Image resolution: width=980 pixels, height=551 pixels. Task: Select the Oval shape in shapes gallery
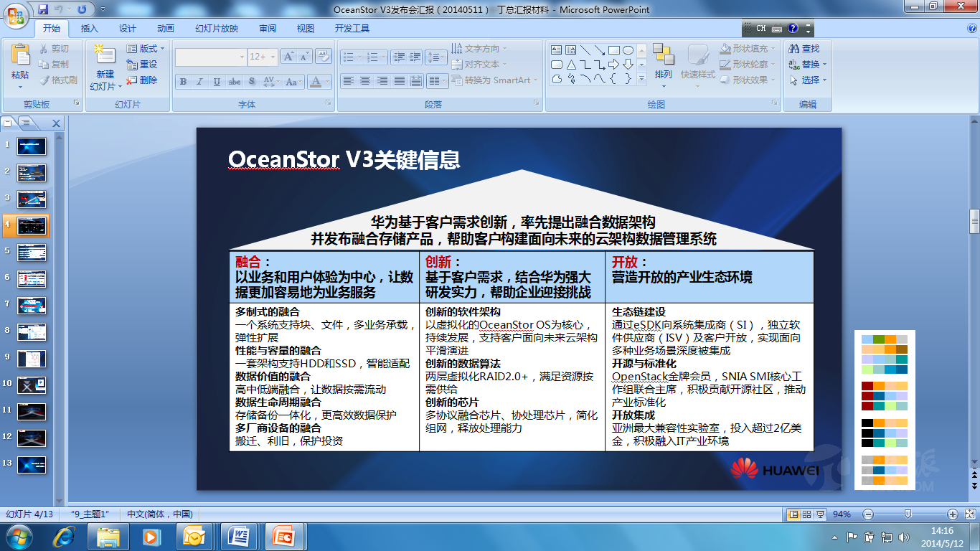tap(628, 50)
